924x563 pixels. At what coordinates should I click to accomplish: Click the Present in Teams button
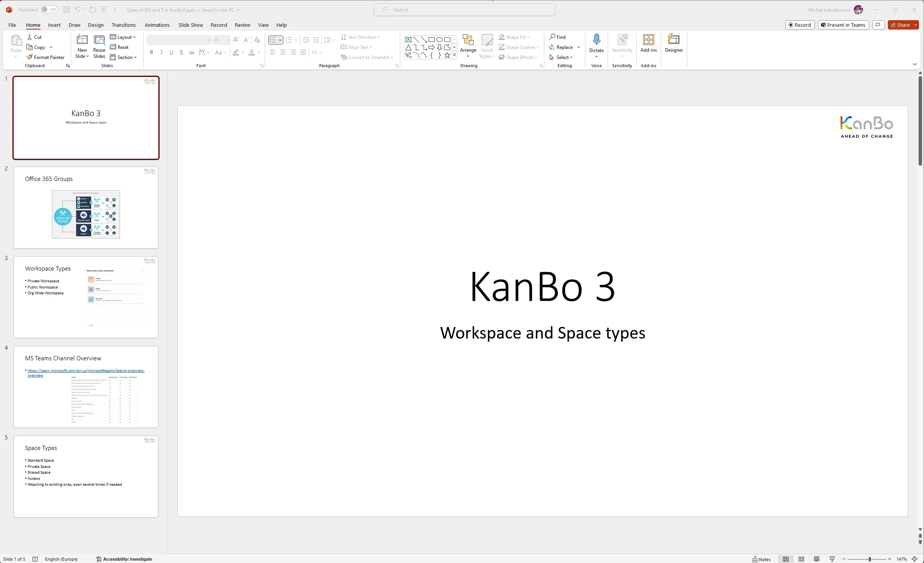843,24
